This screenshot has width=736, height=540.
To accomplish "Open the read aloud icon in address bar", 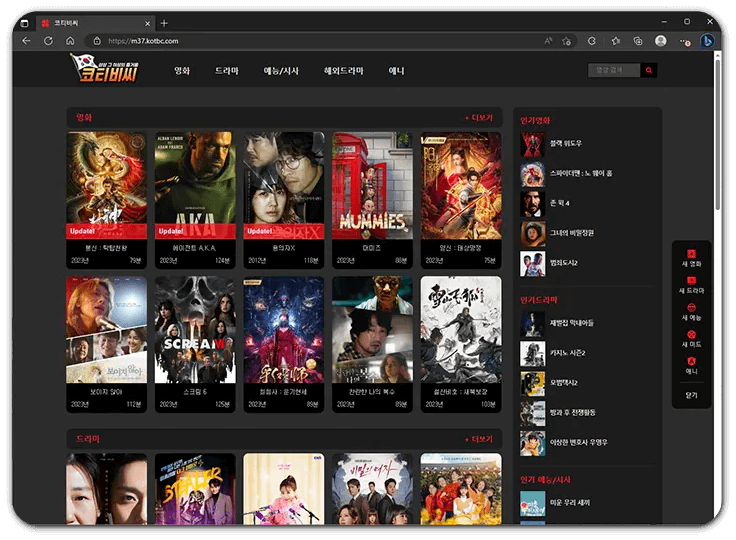I will (x=548, y=41).
